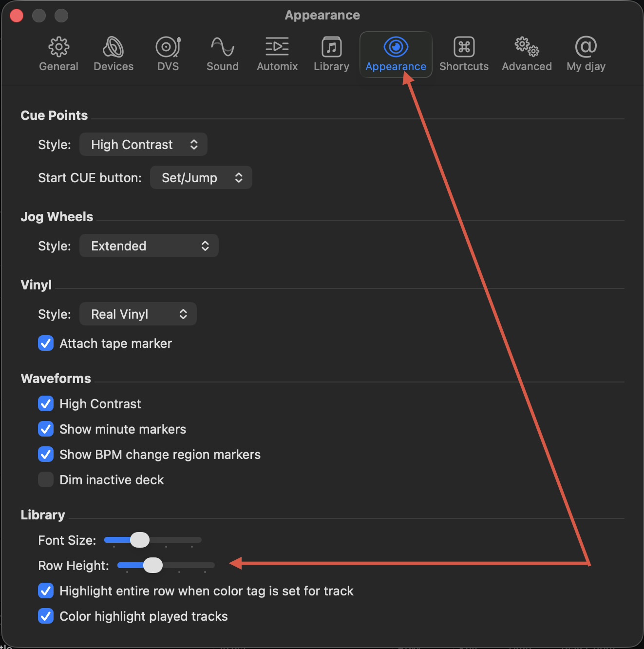Open the Library music note icon
Image resolution: width=644 pixels, height=649 pixels.
(x=331, y=47)
